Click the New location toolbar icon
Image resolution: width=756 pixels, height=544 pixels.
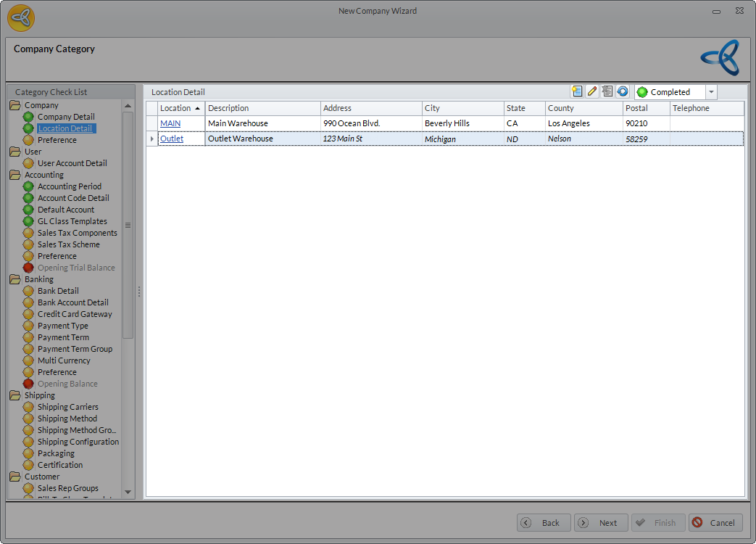(577, 91)
